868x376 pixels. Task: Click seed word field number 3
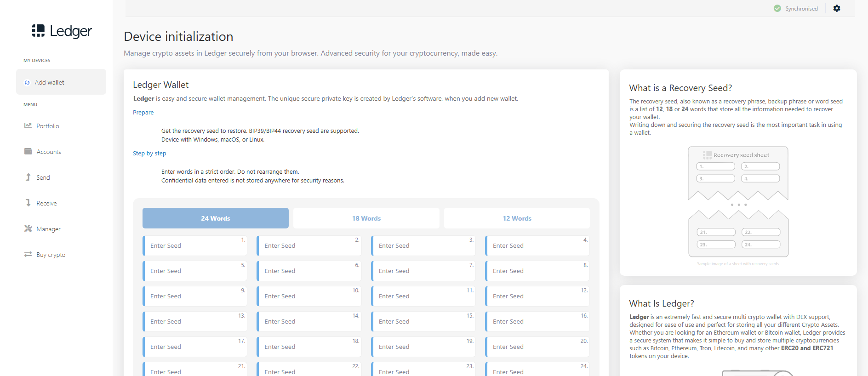(423, 245)
